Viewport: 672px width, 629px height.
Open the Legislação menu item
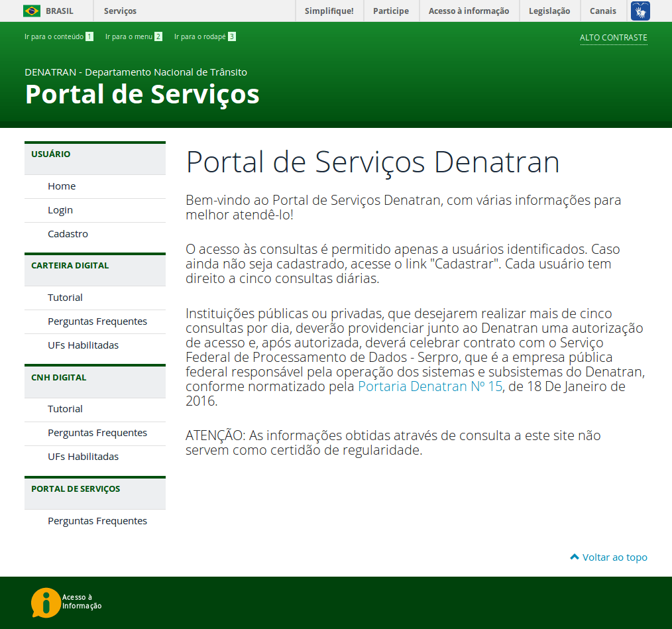(549, 11)
